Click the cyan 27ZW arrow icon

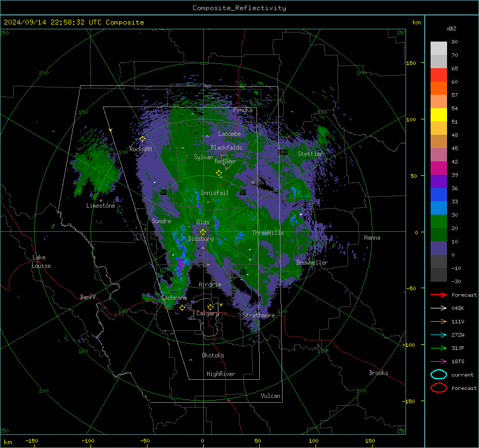point(439,335)
